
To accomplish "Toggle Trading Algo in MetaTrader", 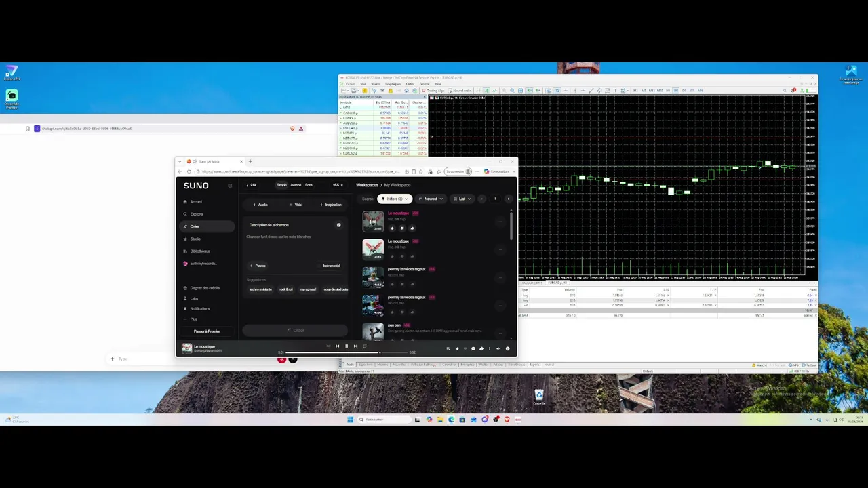I will pos(433,91).
